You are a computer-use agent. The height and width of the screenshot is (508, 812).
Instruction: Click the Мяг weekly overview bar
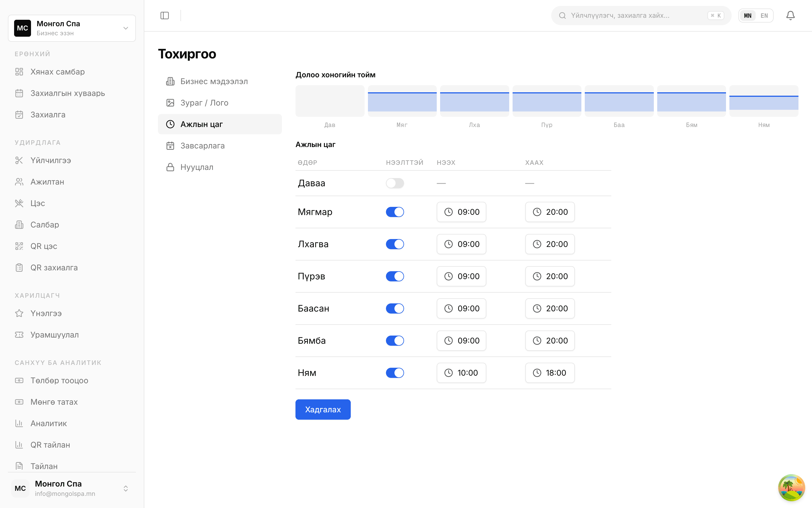coord(402,102)
